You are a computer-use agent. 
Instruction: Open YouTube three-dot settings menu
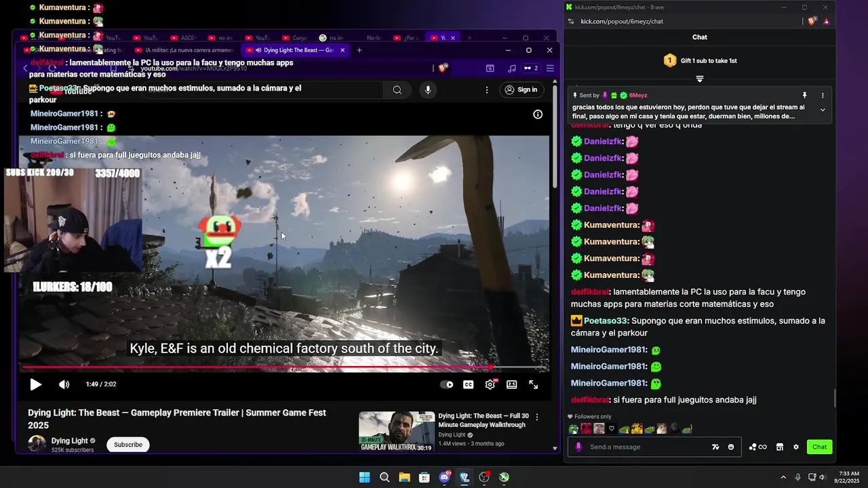click(x=486, y=89)
